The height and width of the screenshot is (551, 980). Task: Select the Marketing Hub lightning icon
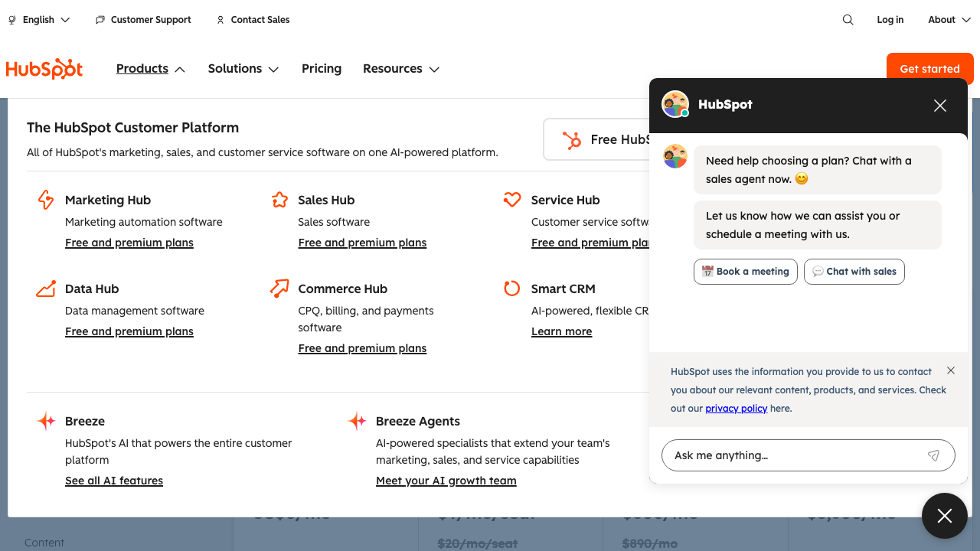tap(46, 199)
